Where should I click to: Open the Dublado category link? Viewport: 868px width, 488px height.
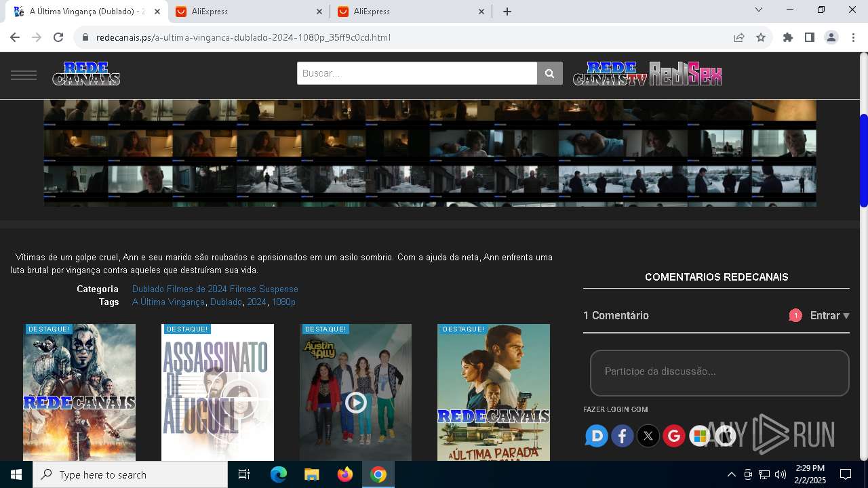148,289
